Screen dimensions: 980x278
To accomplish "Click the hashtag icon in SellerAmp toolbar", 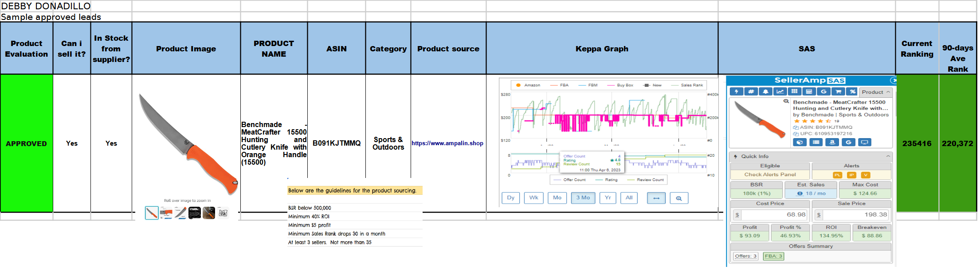I will click(751, 92).
